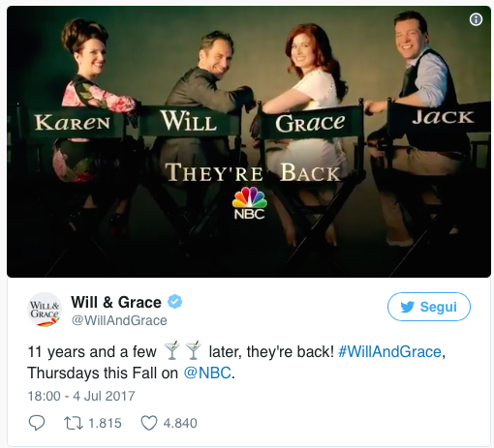The height and width of the screenshot is (448, 494).
Task: Open the 18:00 - 4 Jul 2017 timestamp
Action: 81,396
